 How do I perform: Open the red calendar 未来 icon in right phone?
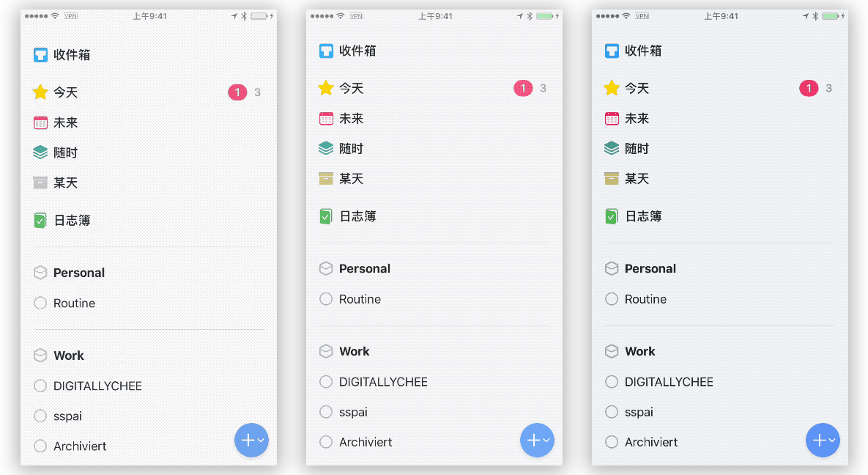[x=612, y=119]
